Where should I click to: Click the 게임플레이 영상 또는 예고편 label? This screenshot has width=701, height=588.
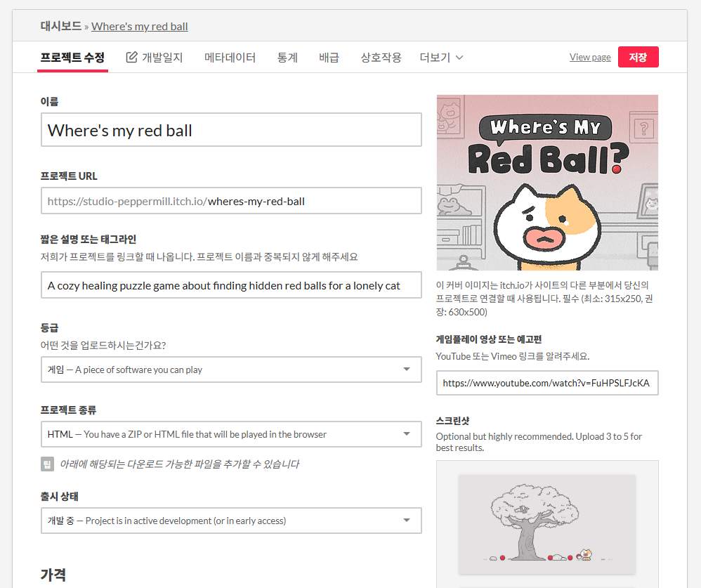pyautogui.click(x=489, y=339)
